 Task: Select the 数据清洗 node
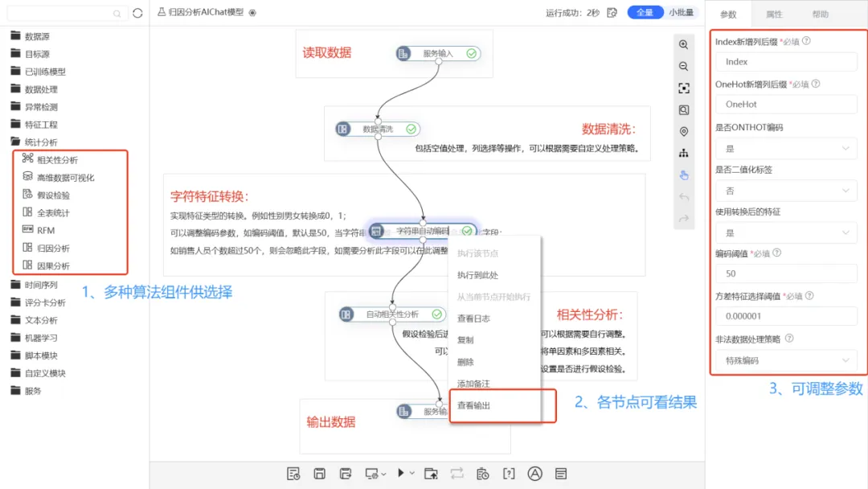378,129
